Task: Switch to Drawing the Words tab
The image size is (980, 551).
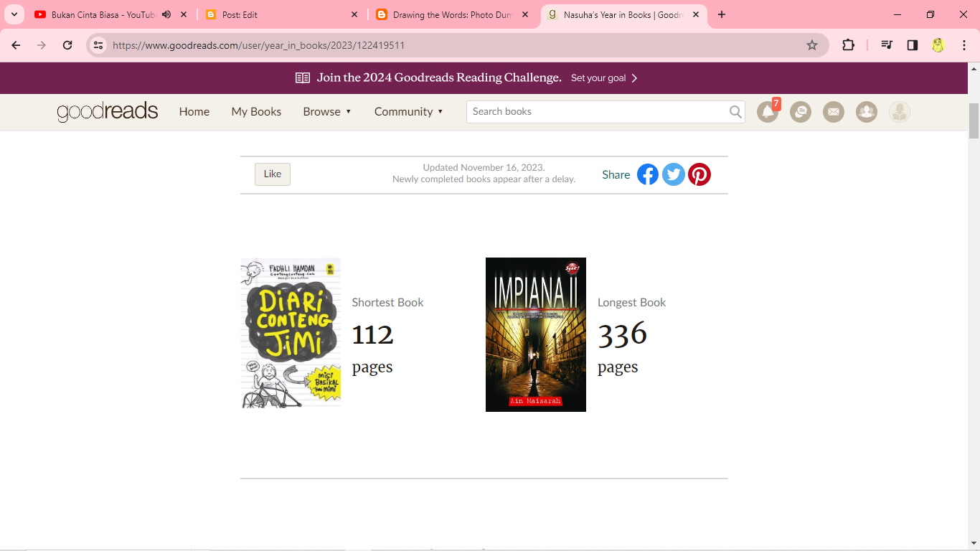Action: pyautogui.click(x=452, y=14)
